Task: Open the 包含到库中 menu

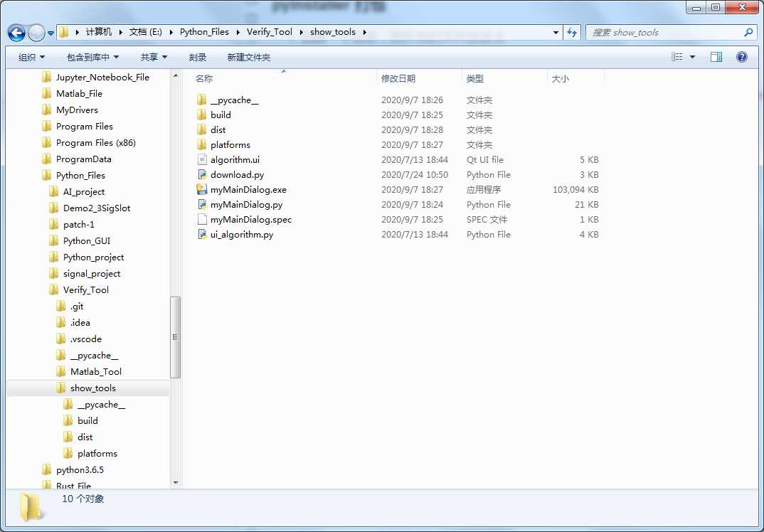Action: [x=92, y=58]
